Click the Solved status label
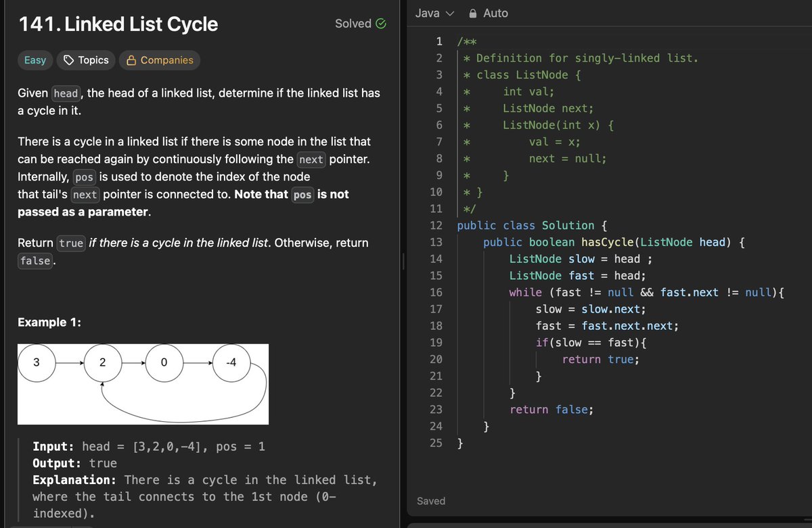The width and height of the screenshot is (812, 528). (353, 24)
